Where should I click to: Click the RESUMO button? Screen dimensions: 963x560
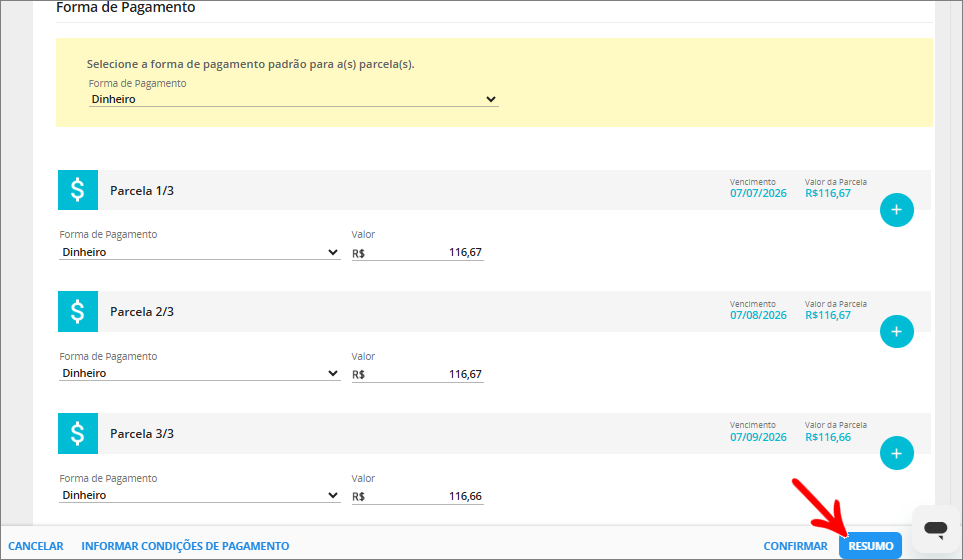870,546
